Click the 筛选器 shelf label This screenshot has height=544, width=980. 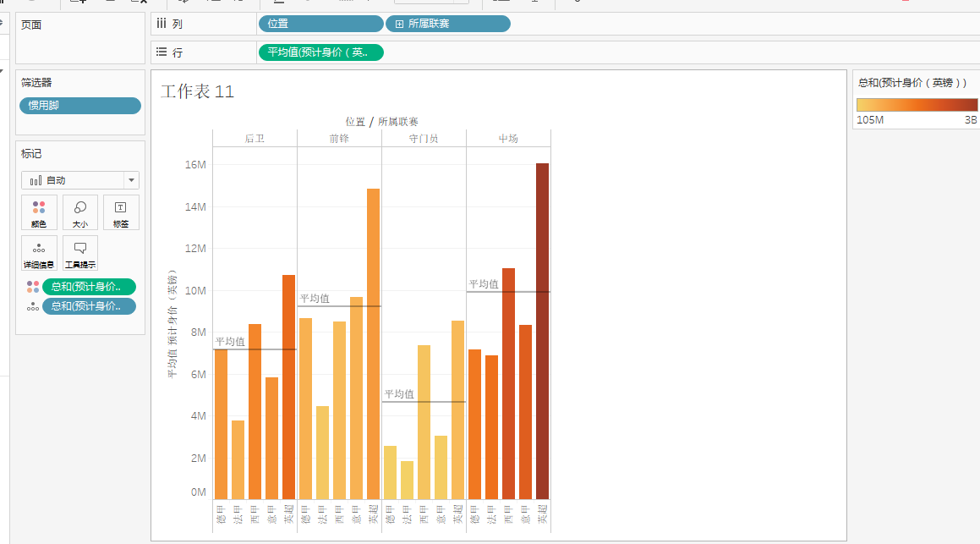tap(36, 83)
